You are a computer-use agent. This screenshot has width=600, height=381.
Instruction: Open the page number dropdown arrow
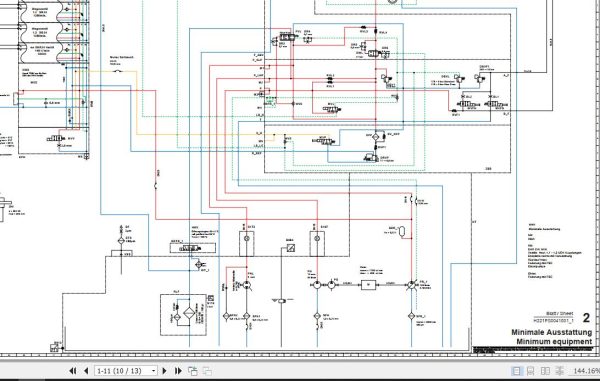(153, 371)
